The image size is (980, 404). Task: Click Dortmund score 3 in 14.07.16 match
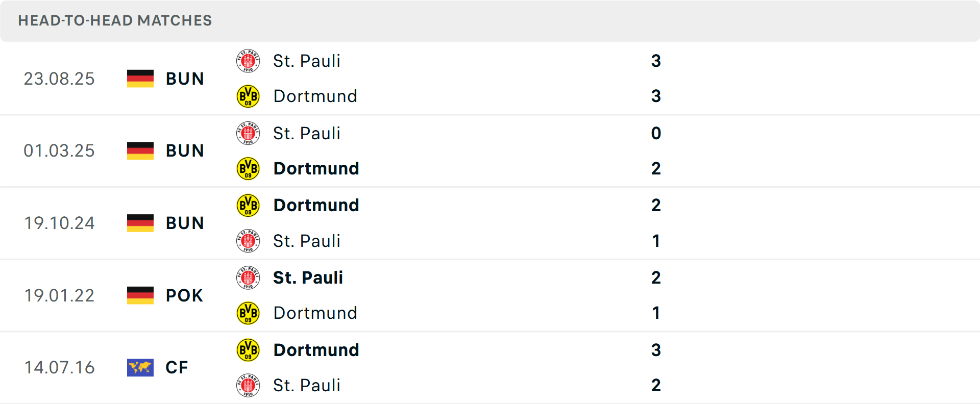656,350
